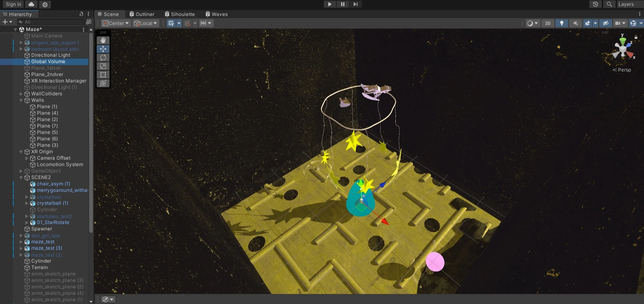Select the Rotate tool

[103, 58]
